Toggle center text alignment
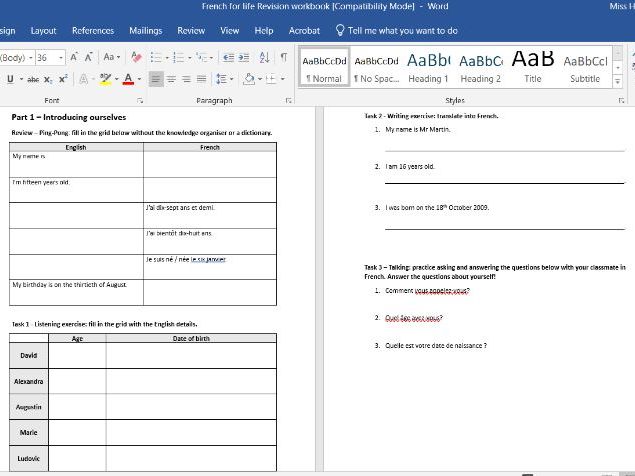Image resolution: width=635 pixels, height=476 pixels. pos(171,79)
